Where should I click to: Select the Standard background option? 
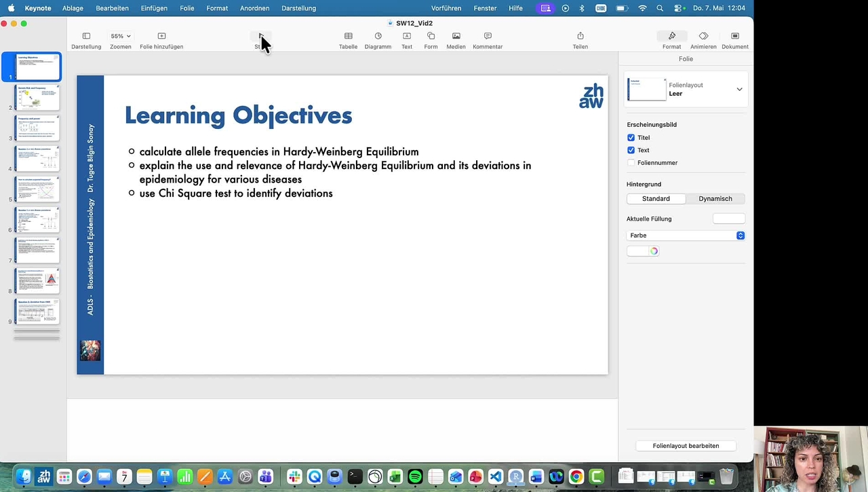(x=656, y=199)
